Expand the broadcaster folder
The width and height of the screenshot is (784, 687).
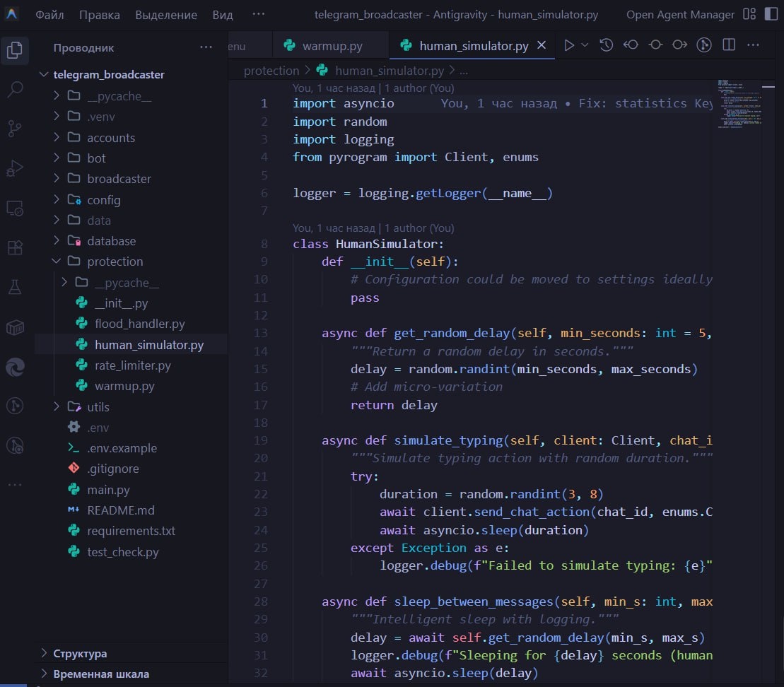click(119, 179)
